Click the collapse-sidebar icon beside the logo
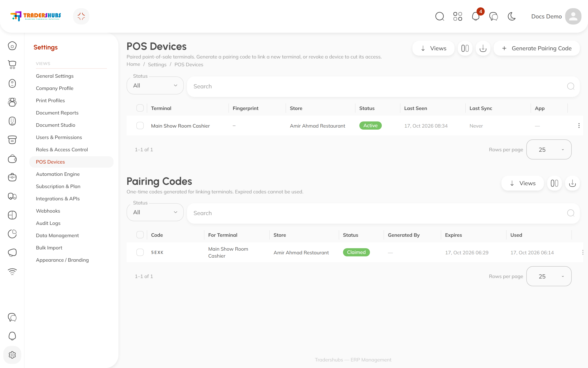The image size is (588, 368). click(81, 16)
